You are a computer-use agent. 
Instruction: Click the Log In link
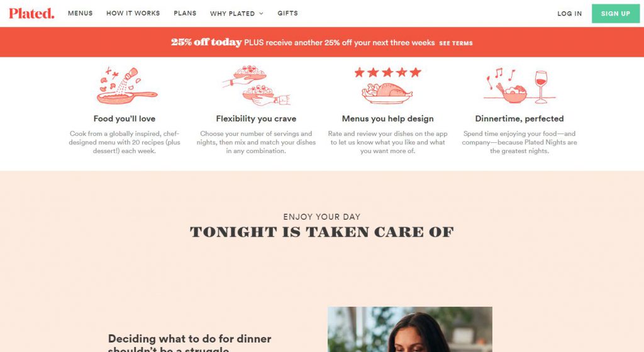[569, 14]
